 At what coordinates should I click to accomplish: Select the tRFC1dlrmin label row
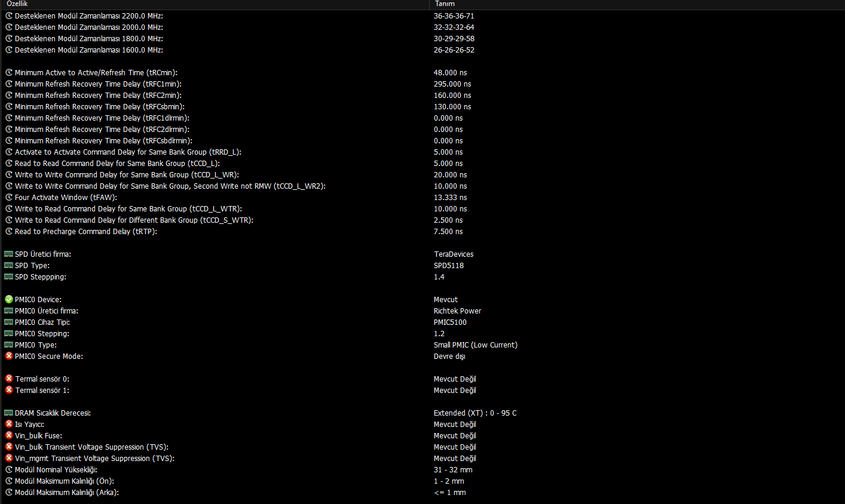pos(102,118)
